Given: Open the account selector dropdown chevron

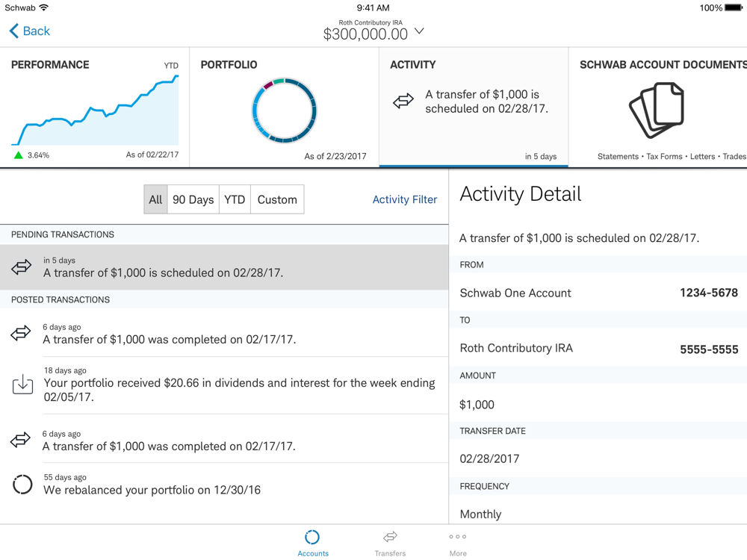Looking at the screenshot, I should pyautogui.click(x=419, y=31).
